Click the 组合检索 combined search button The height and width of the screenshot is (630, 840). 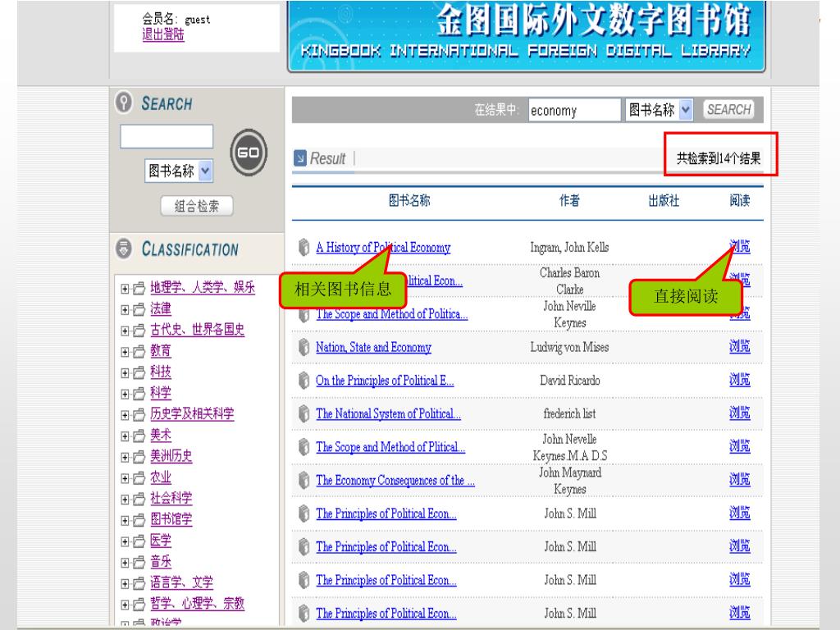pos(197,206)
